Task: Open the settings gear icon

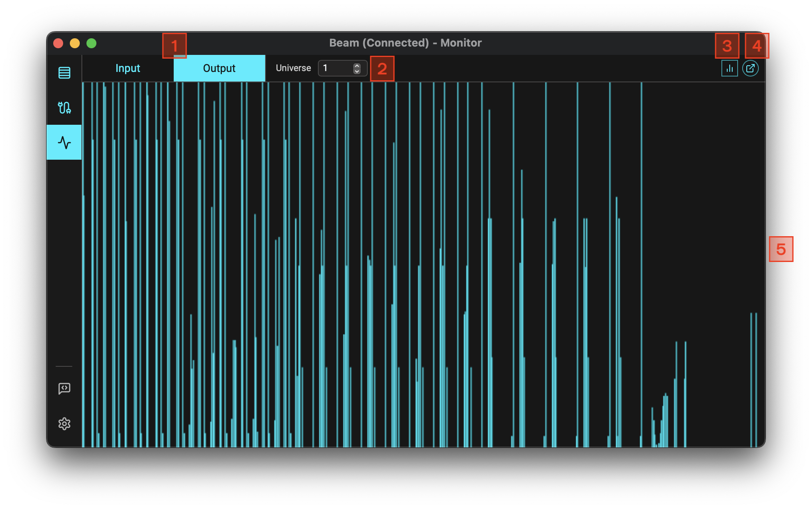Action: (x=64, y=424)
